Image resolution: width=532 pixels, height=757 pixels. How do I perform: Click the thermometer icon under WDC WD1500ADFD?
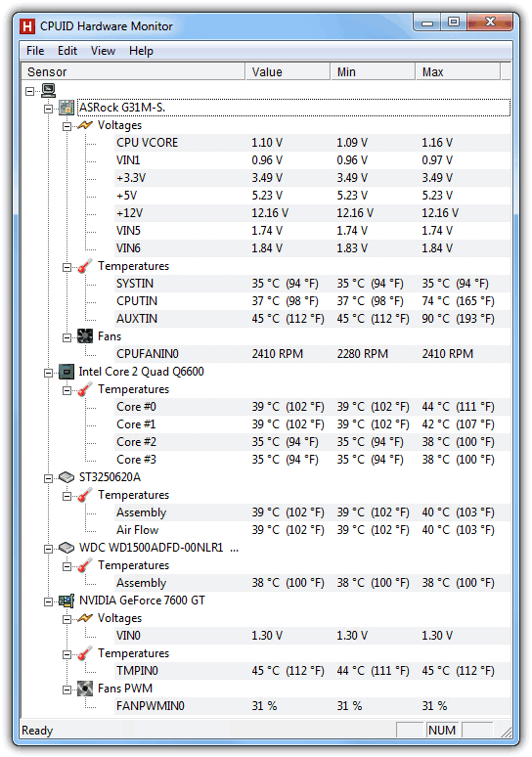click(85, 565)
